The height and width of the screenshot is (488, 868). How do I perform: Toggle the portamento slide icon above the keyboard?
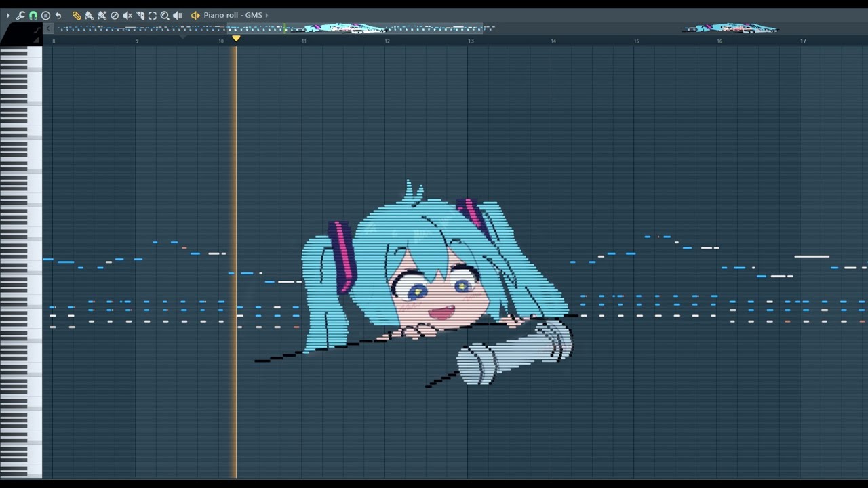[37, 29]
